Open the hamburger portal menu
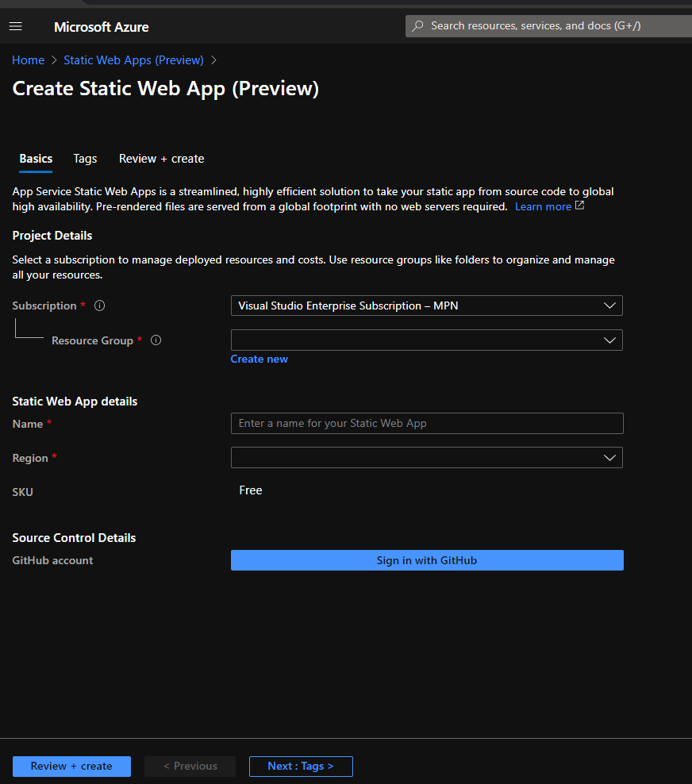The width and height of the screenshot is (692, 784). (16, 26)
